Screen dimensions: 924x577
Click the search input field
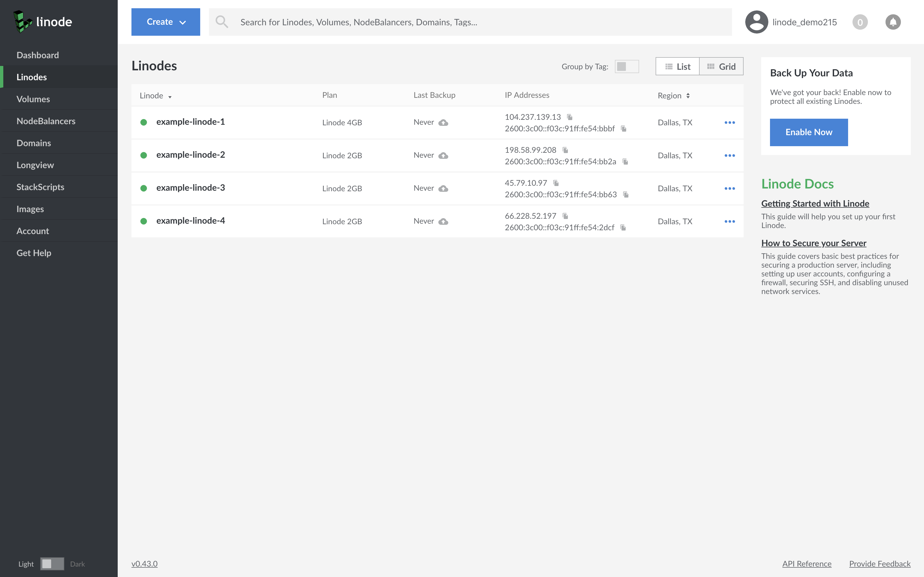470,22
